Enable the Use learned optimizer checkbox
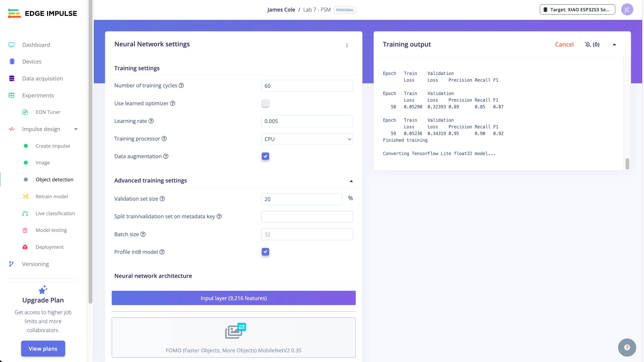 pyautogui.click(x=265, y=103)
